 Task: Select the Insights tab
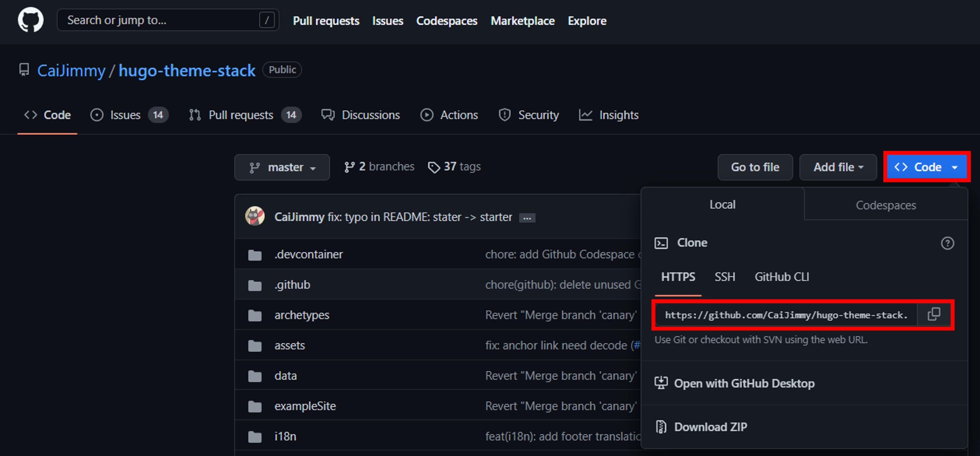[x=609, y=115]
